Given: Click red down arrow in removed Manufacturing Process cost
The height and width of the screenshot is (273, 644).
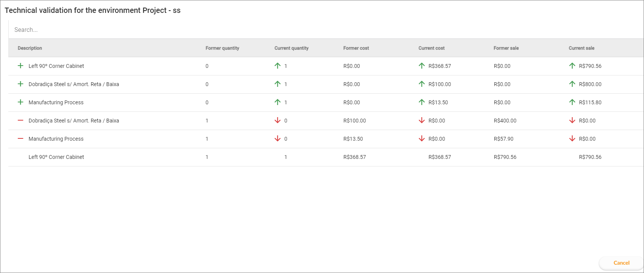Looking at the screenshot, I should (422, 138).
